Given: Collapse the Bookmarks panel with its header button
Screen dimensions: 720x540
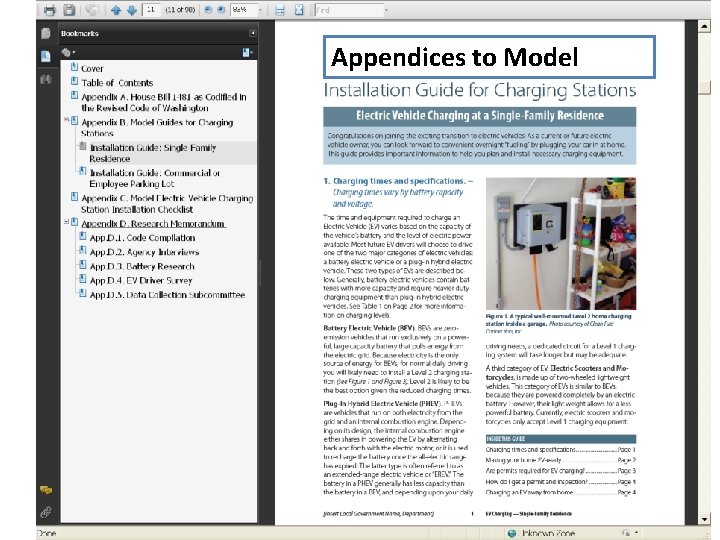Looking at the screenshot, I should 253,33.
